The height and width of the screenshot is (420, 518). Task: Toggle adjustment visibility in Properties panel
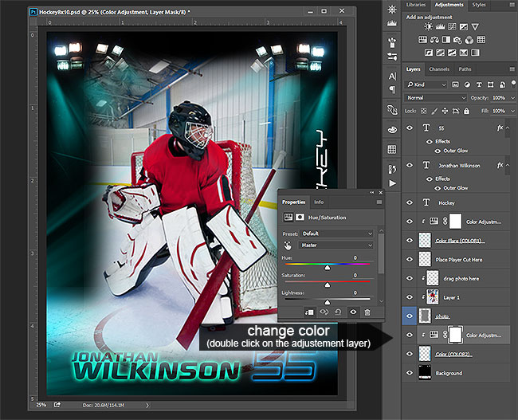(x=353, y=312)
